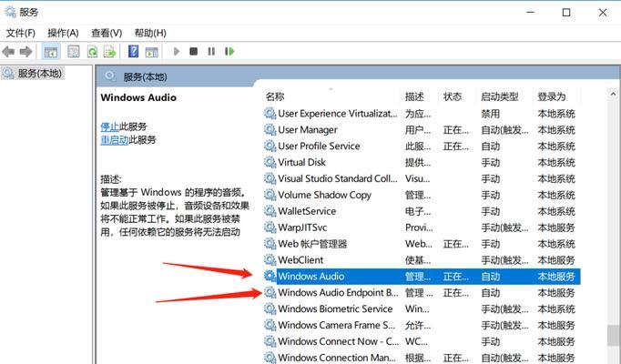This screenshot has height=364, width=621.
Task: Click gear icon beside User Manager
Action: pyautogui.click(x=270, y=130)
